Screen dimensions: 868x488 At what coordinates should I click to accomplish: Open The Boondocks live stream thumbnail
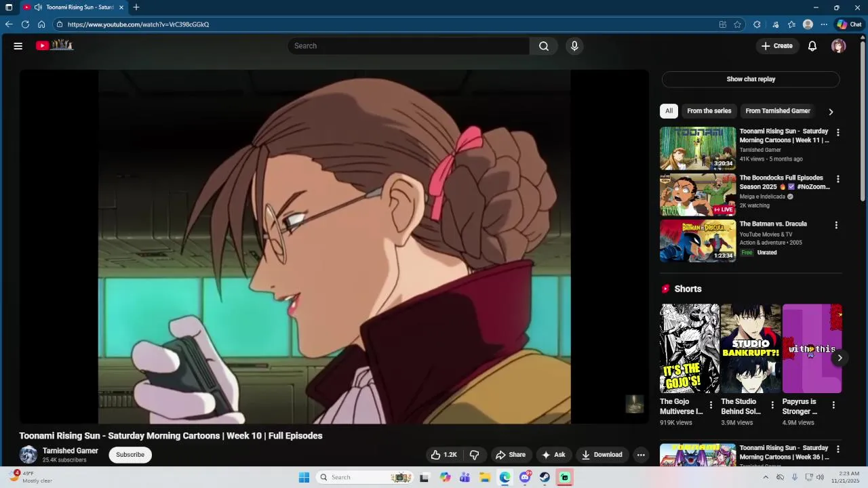tap(698, 195)
